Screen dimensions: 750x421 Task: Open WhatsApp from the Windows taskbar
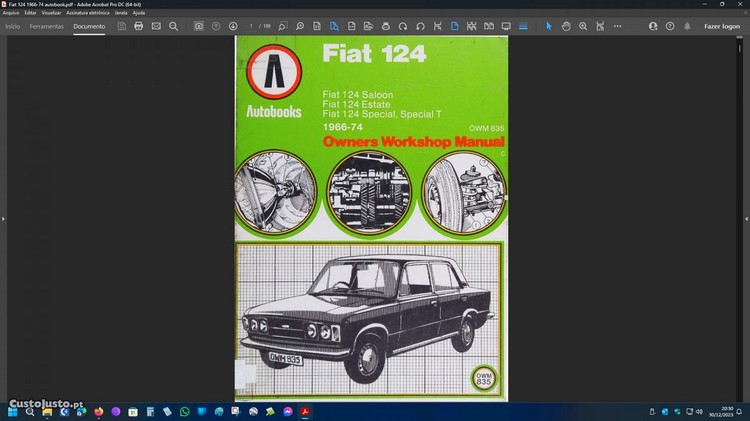click(184, 411)
